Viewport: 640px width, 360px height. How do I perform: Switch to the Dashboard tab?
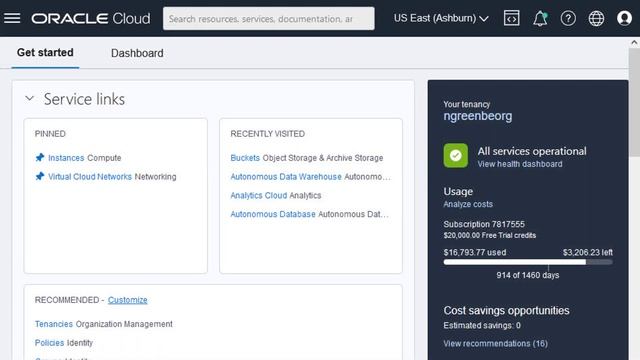coord(137,53)
